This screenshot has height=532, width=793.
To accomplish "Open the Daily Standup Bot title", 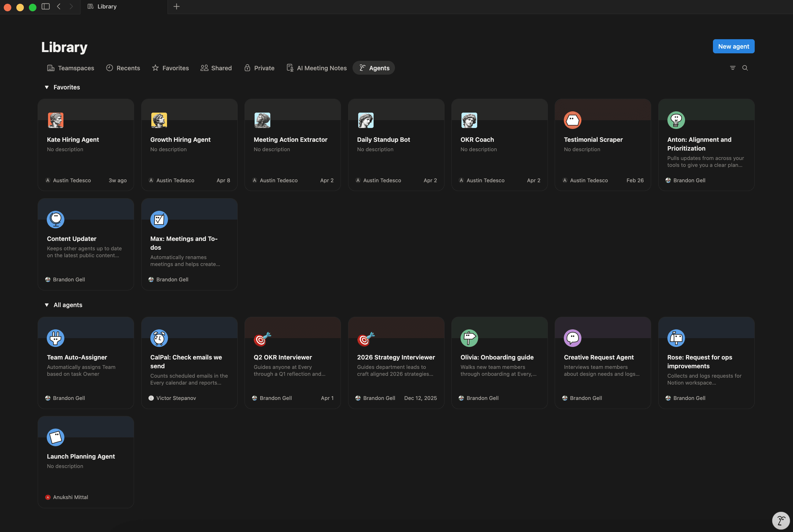I will pos(384,140).
